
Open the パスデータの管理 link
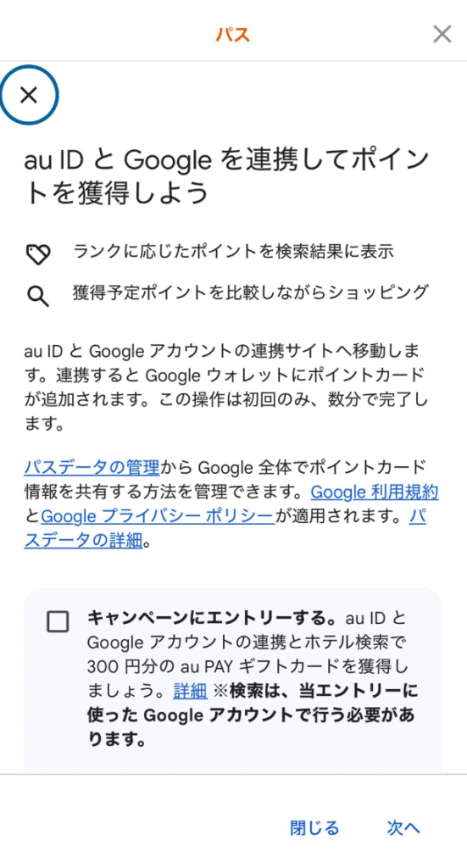92,468
